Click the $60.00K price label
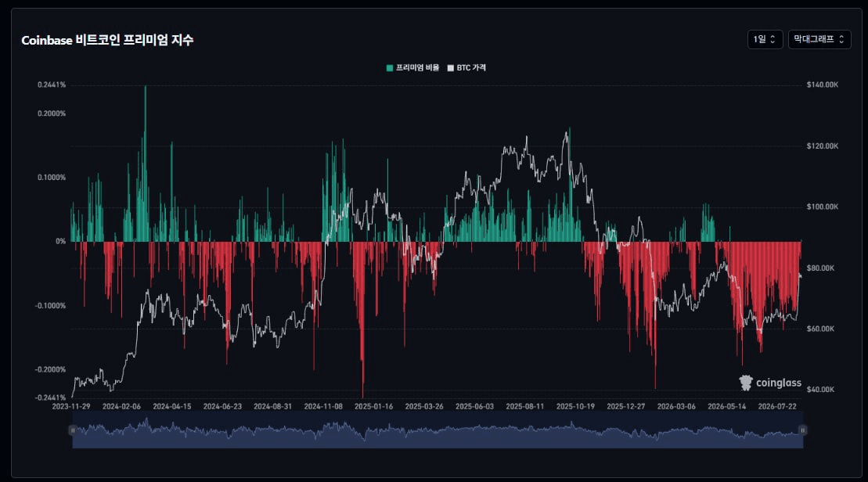Image resolution: width=868 pixels, height=482 pixels. (x=820, y=329)
